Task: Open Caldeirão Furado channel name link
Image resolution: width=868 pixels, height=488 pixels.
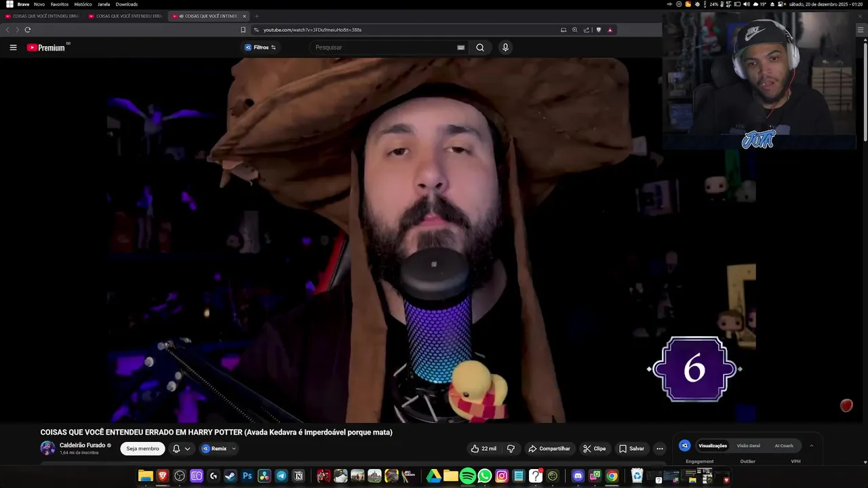Action: pos(82,445)
